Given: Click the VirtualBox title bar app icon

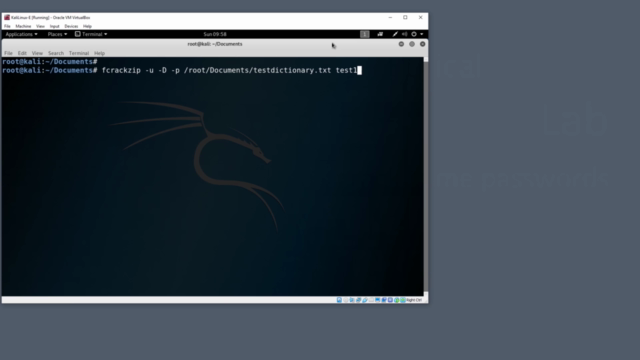Looking at the screenshot, I should point(7,18).
